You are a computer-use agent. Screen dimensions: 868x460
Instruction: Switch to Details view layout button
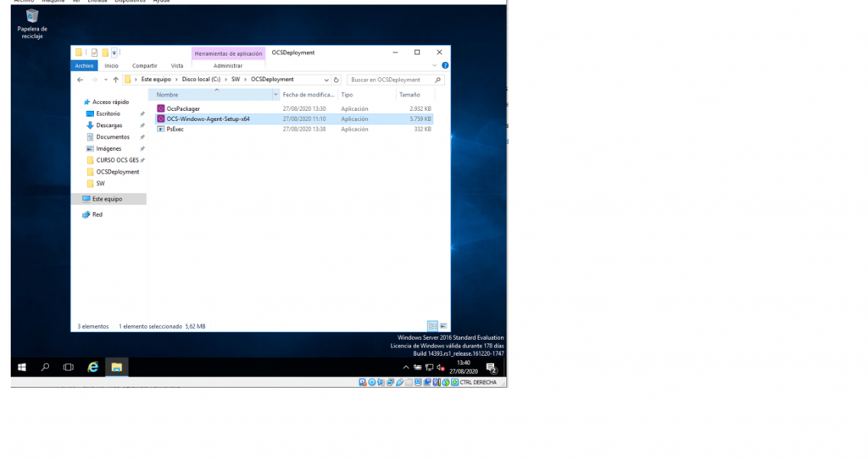pos(433,326)
